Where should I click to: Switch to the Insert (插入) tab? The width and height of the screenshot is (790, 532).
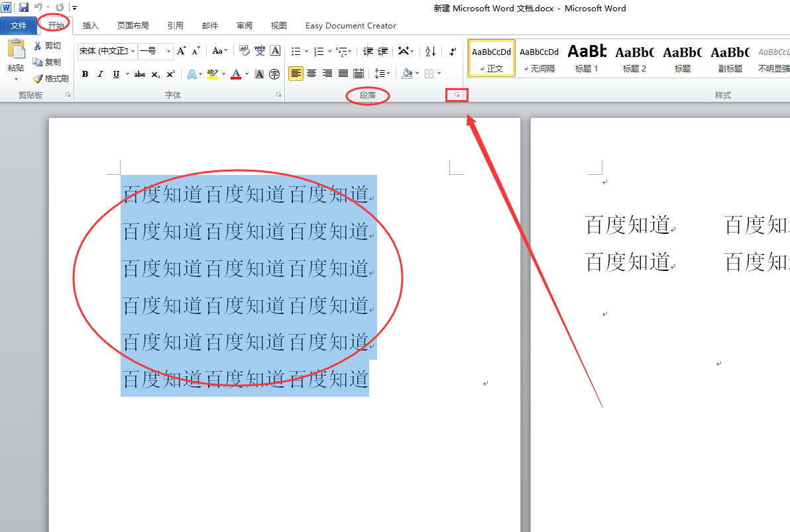(91, 26)
